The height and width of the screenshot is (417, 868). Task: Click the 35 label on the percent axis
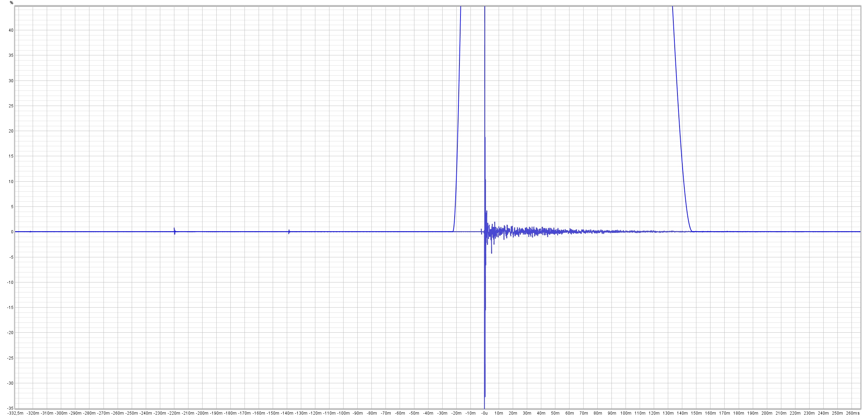coord(11,55)
